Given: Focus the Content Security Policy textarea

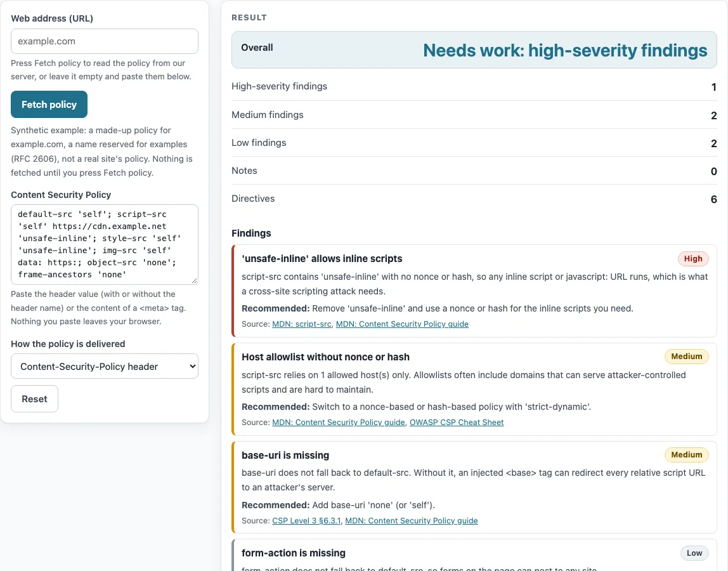Looking at the screenshot, I should (105, 244).
